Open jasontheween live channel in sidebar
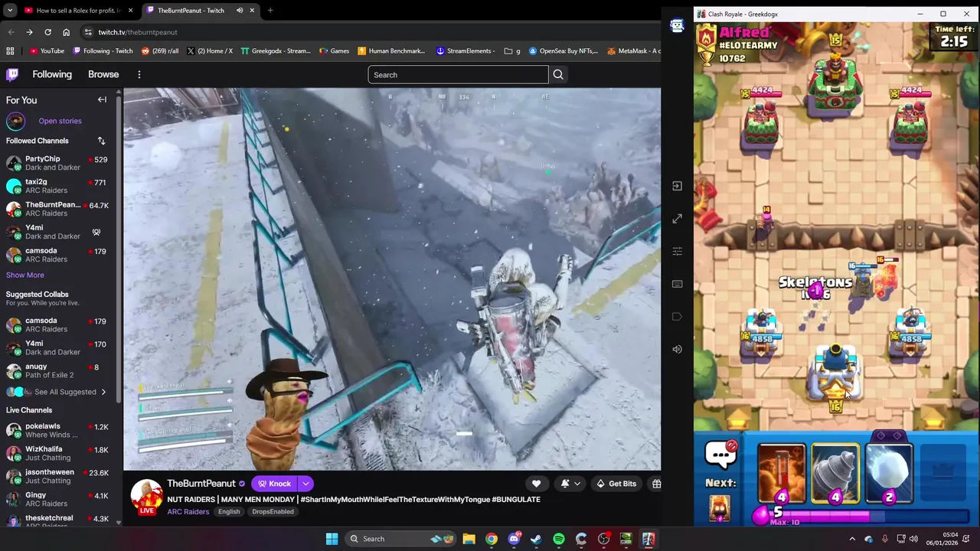 pyautogui.click(x=57, y=476)
